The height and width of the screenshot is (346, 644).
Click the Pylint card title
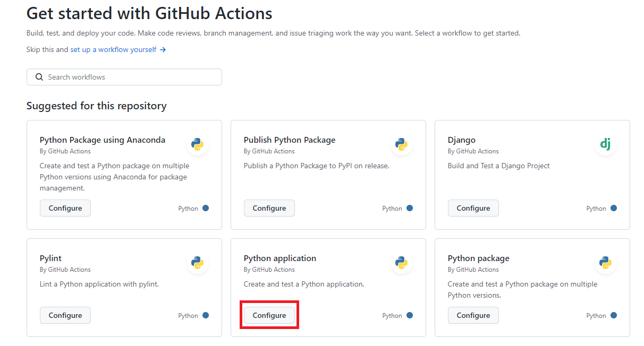pyautogui.click(x=50, y=258)
